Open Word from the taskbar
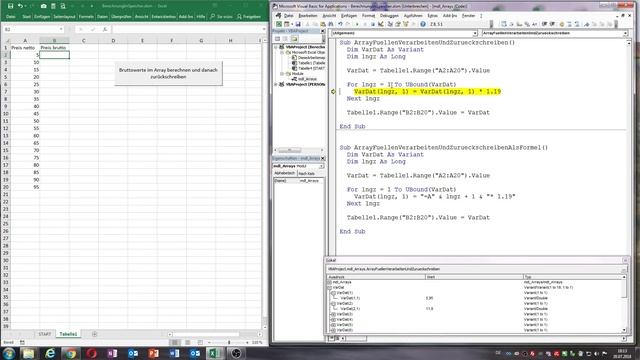The image size is (640, 360). (x=174, y=353)
